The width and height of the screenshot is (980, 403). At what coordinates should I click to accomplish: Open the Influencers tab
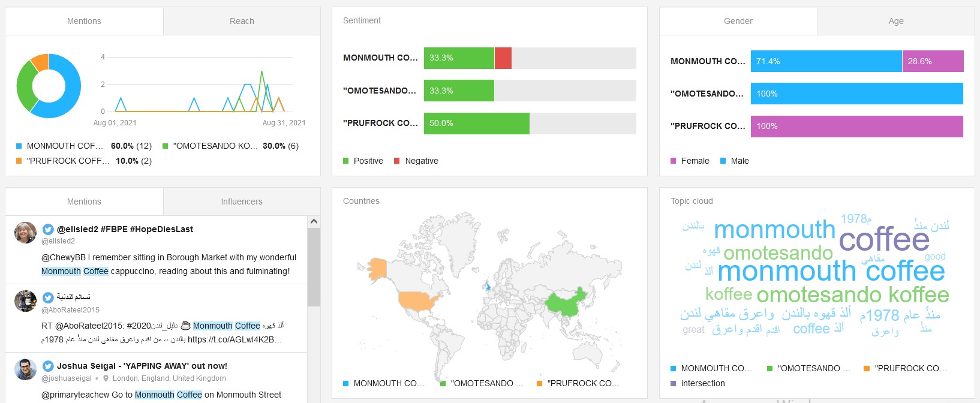[242, 201]
